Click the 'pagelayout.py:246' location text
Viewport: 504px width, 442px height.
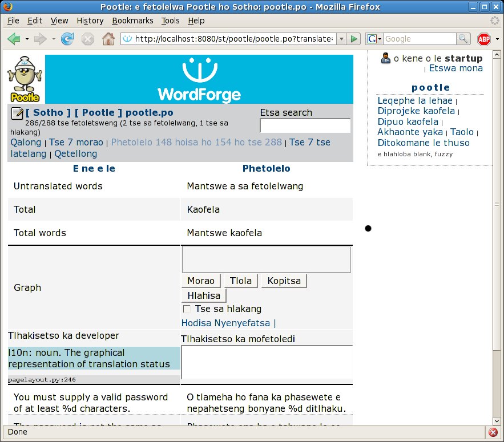tap(42, 380)
